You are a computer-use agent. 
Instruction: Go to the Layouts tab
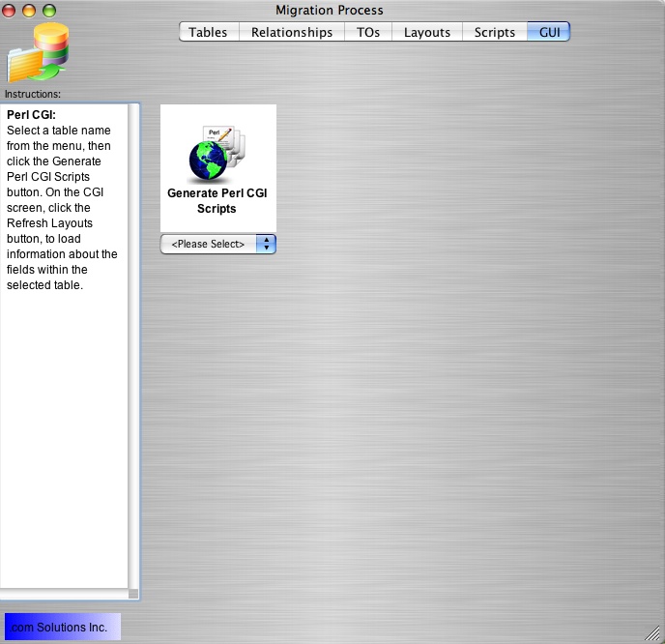click(427, 32)
